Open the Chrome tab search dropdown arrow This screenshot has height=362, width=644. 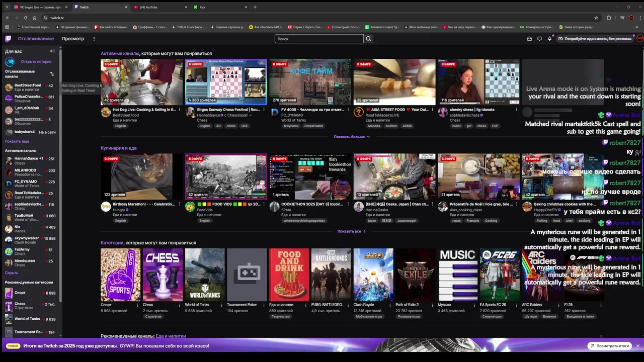coord(7,7)
